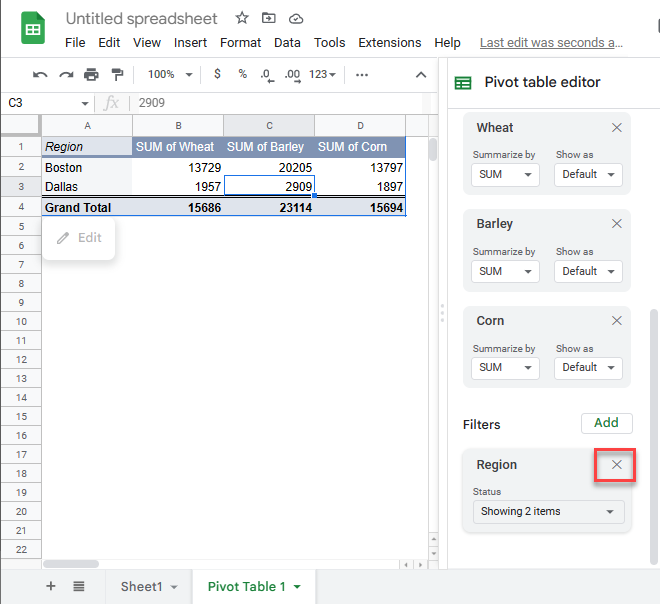Open the zoom 100% dropdown
This screenshot has height=604, width=660.
168,75
